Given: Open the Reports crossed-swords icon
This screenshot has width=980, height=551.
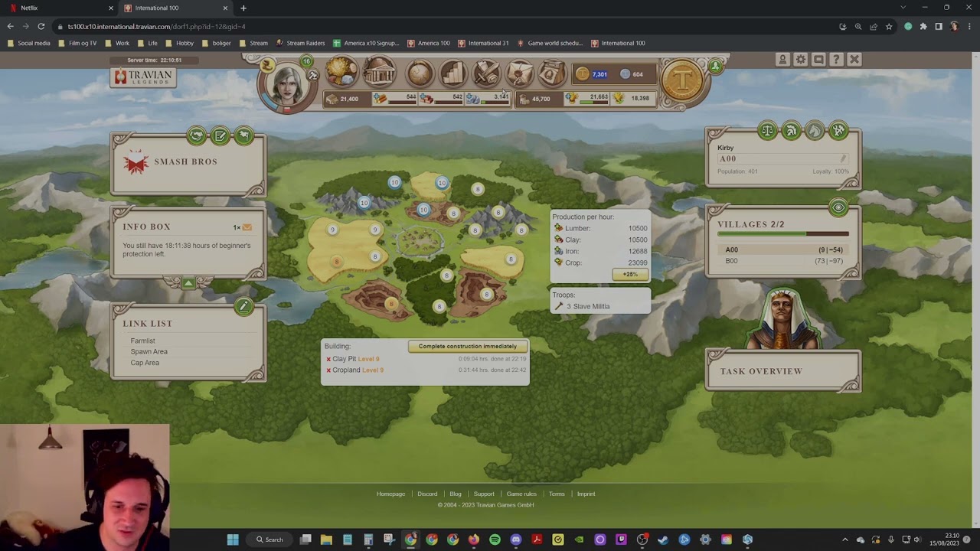Looking at the screenshot, I should [x=486, y=73].
